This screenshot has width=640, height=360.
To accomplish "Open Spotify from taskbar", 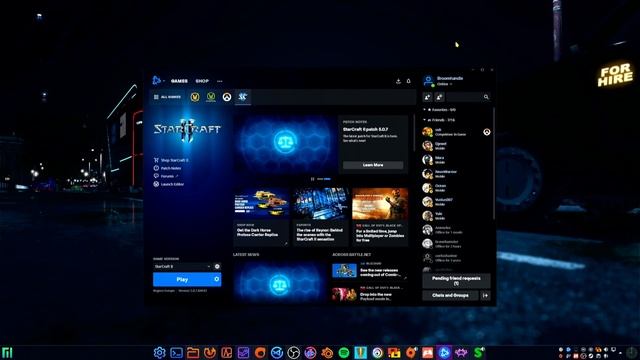I will (x=344, y=352).
